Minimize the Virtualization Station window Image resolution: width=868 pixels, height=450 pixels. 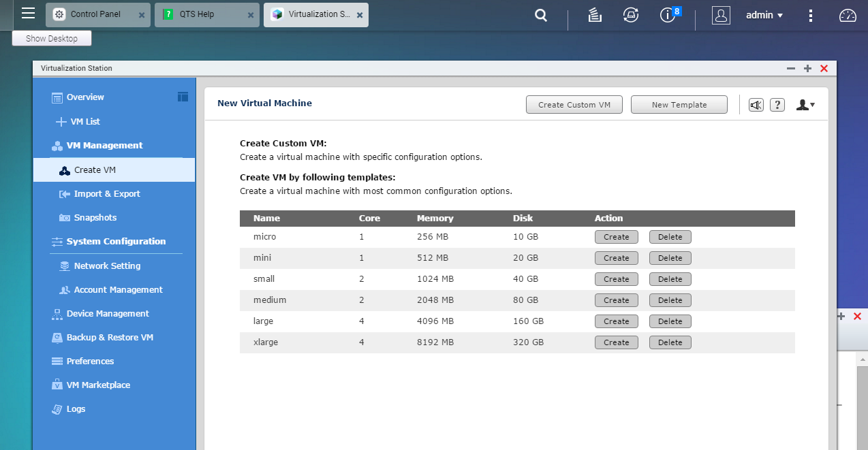[790, 69]
